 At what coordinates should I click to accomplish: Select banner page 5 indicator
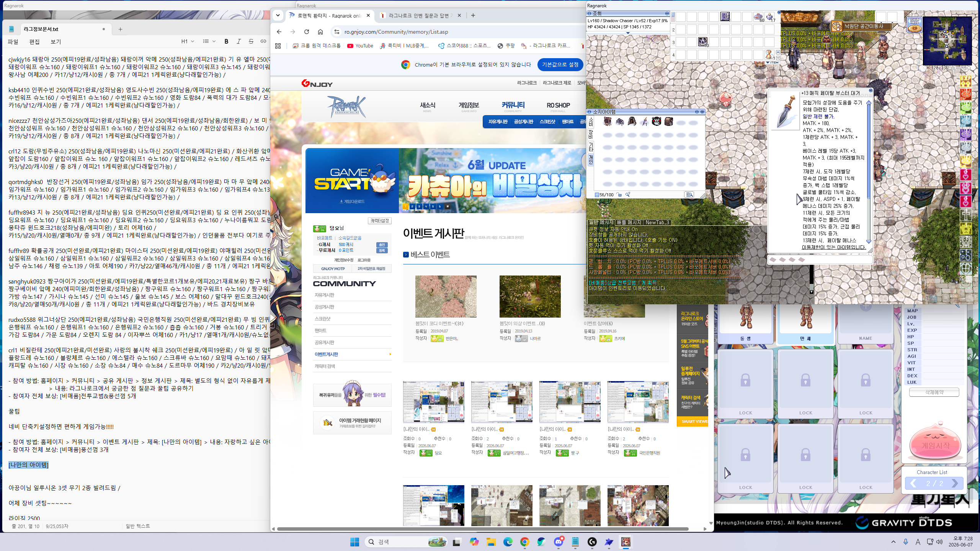click(433, 206)
